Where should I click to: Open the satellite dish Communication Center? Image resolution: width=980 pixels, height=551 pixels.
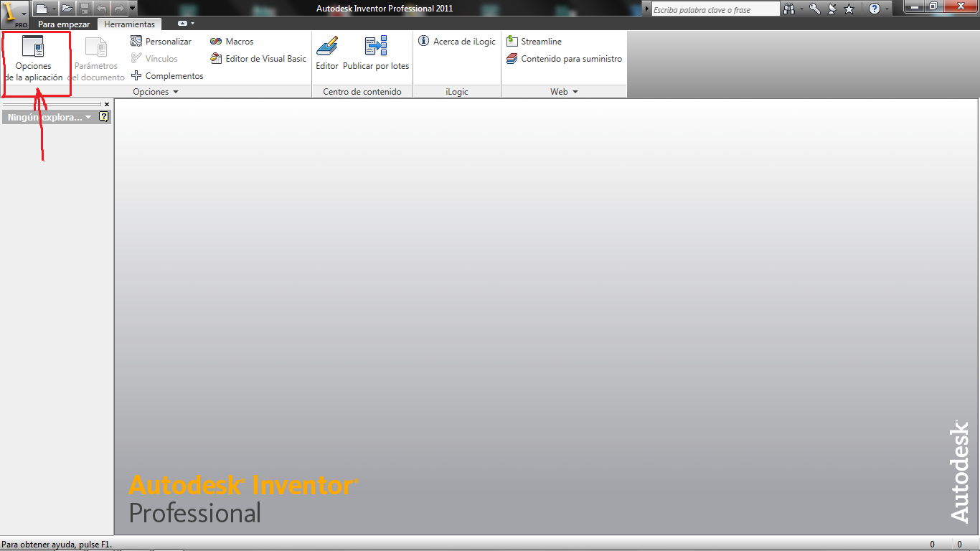coord(832,9)
